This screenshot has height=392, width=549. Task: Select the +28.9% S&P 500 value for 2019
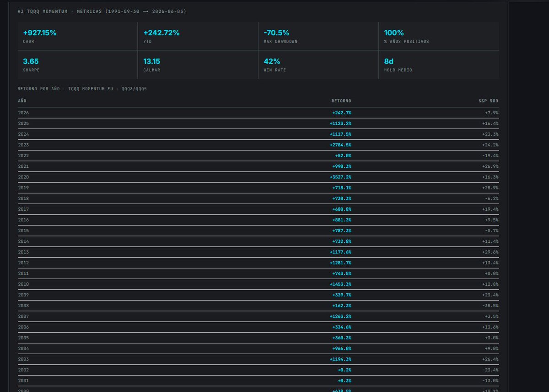coord(490,188)
